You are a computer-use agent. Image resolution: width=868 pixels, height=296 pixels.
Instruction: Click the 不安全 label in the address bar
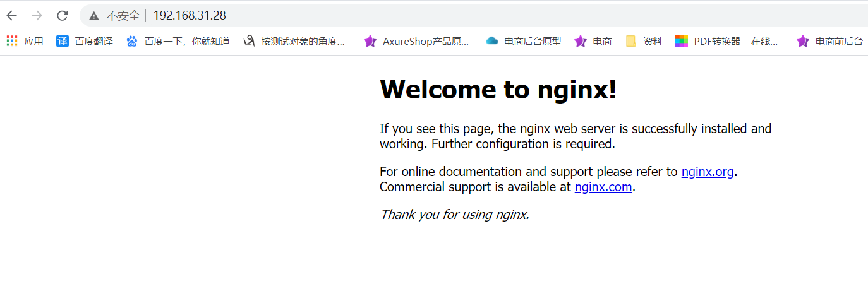pyautogui.click(x=123, y=16)
